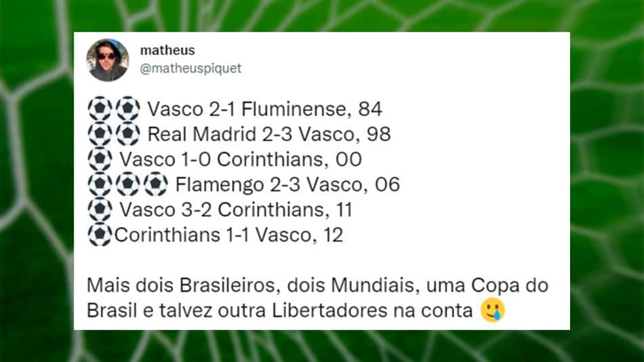The height and width of the screenshot is (362, 644).
Task: Click first soccer ball on the Flamengo line
Action: [100, 184]
